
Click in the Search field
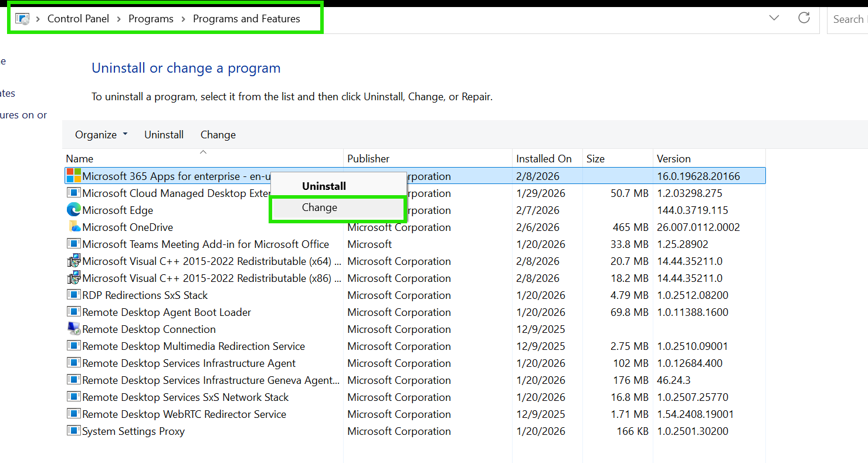[x=848, y=19]
